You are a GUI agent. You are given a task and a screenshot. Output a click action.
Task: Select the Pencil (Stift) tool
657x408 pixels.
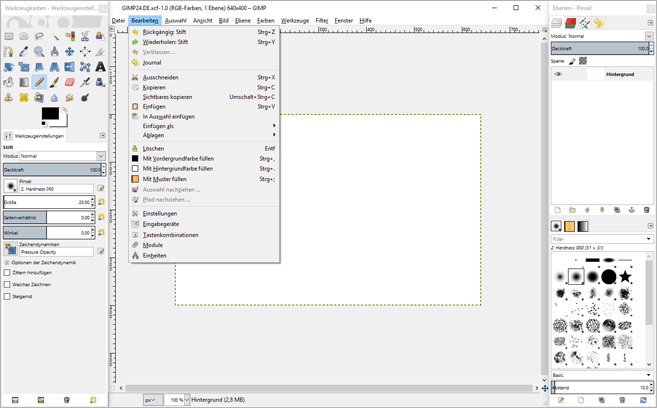(39, 82)
